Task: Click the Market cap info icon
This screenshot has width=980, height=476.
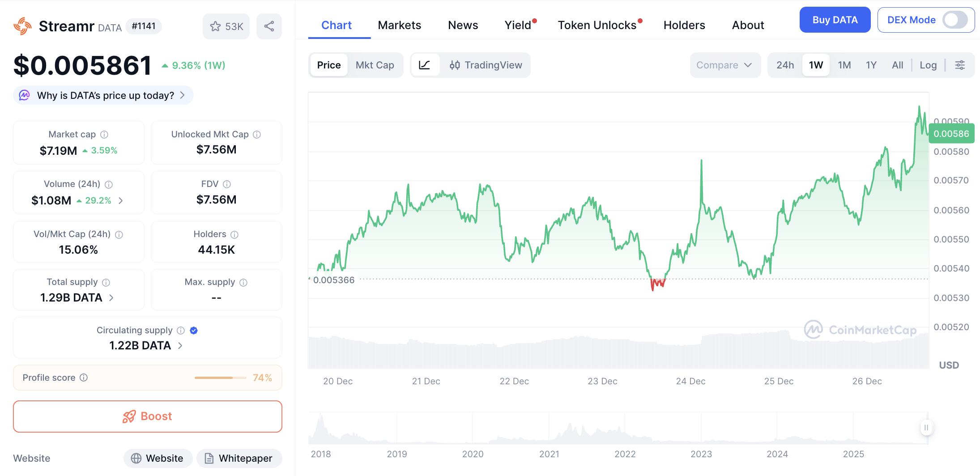Action: [104, 135]
